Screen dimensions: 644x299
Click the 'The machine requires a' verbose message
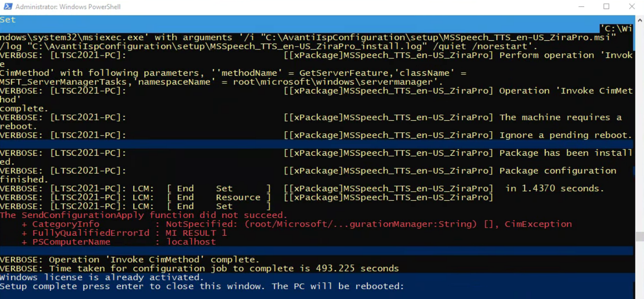point(561,117)
